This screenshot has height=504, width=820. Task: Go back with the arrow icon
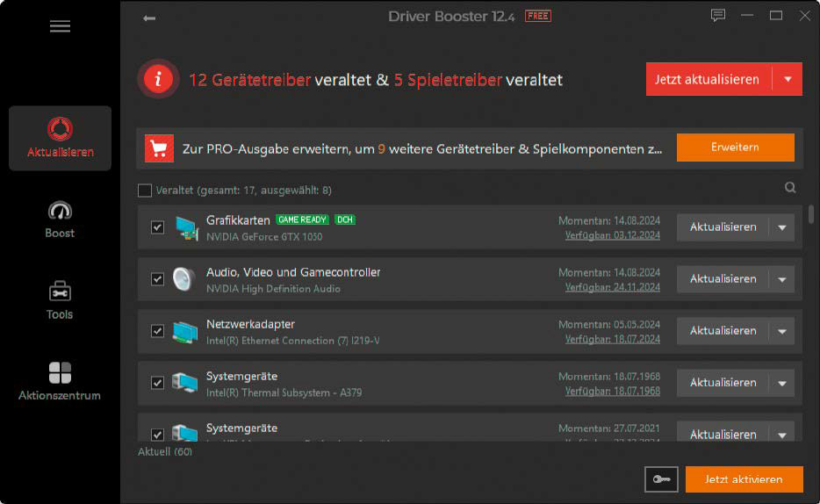[149, 18]
